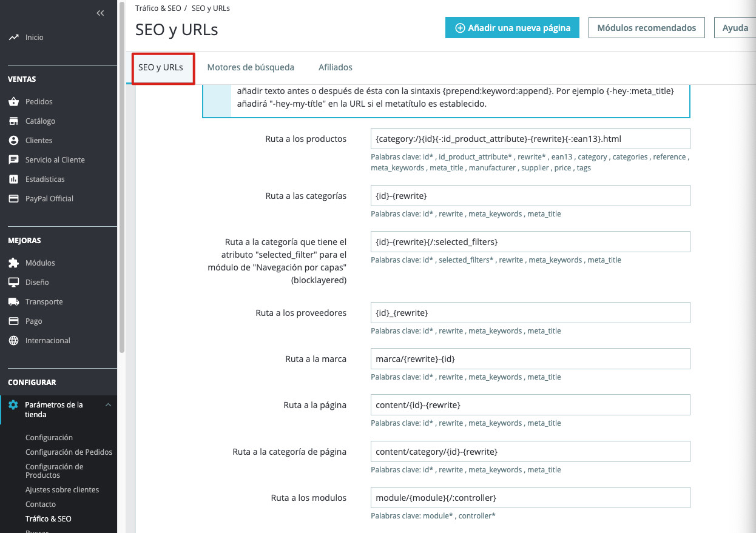Open the Afiliados tab
This screenshot has width=756, height=533.
(x=335, y=67)
